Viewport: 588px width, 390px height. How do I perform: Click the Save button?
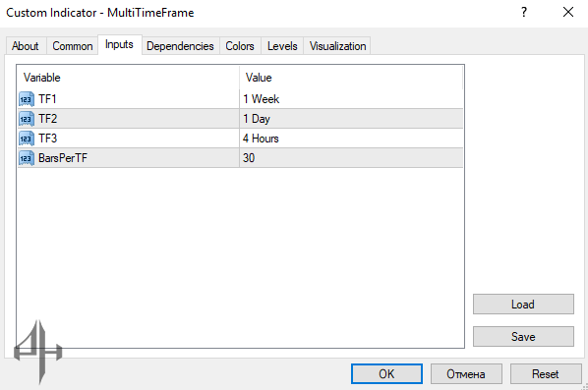pyautogui.click(x=523, y=336)
